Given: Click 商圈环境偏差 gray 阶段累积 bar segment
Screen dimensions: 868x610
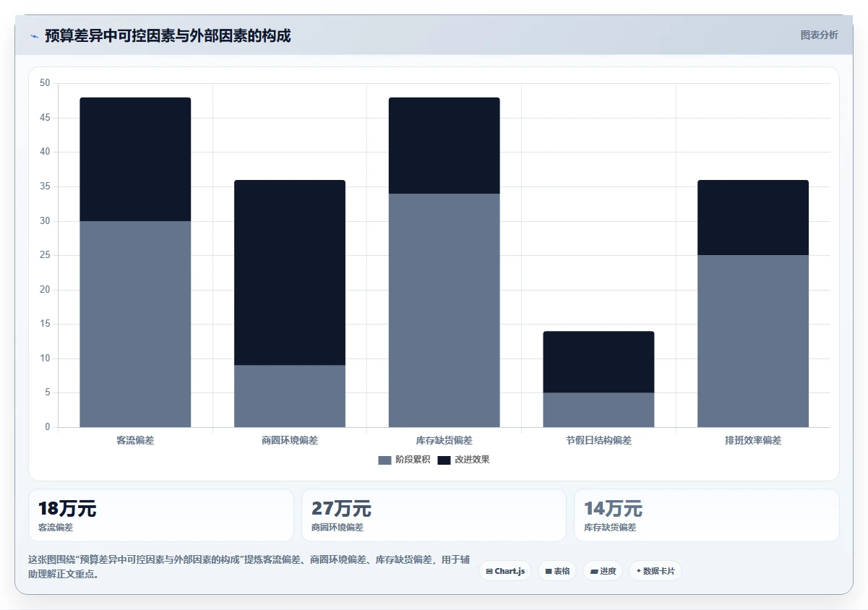Looking at the screenshot, I should pyautogui.click(x=290, y=396).
